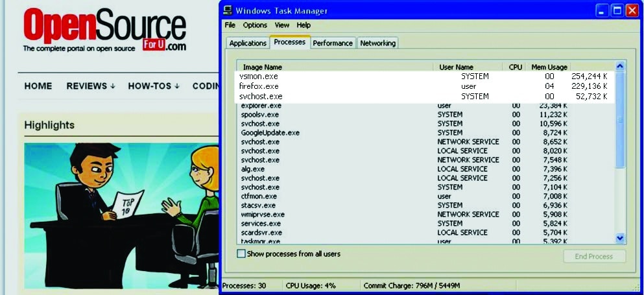Close the Windows Task Manager window

pyautogui.click(x=632, y=10)
